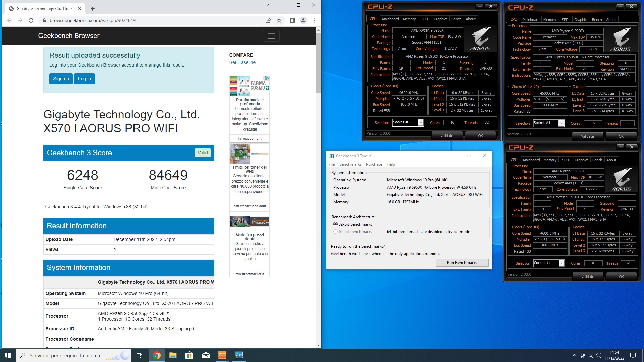Open the Chrome profile avatar menu
Screen dimensions: 644x362
point(303,20)
